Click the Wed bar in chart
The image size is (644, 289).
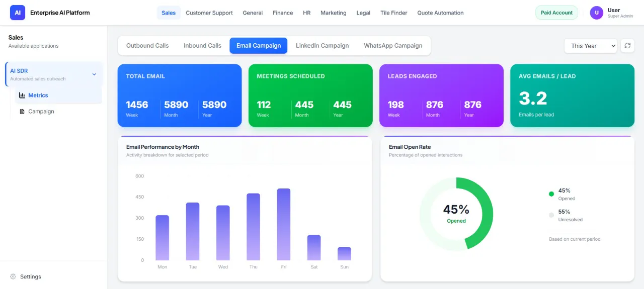coord(223,233)
